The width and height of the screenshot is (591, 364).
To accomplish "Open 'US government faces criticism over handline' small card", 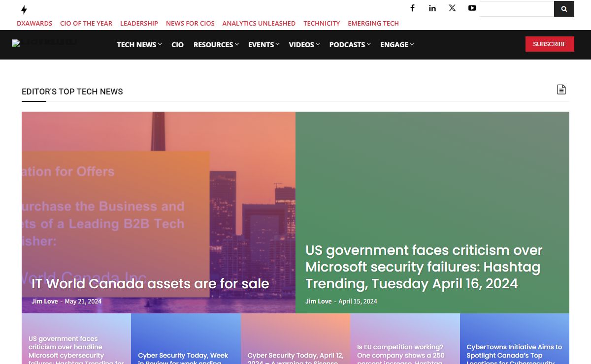I will coord(76,338).
